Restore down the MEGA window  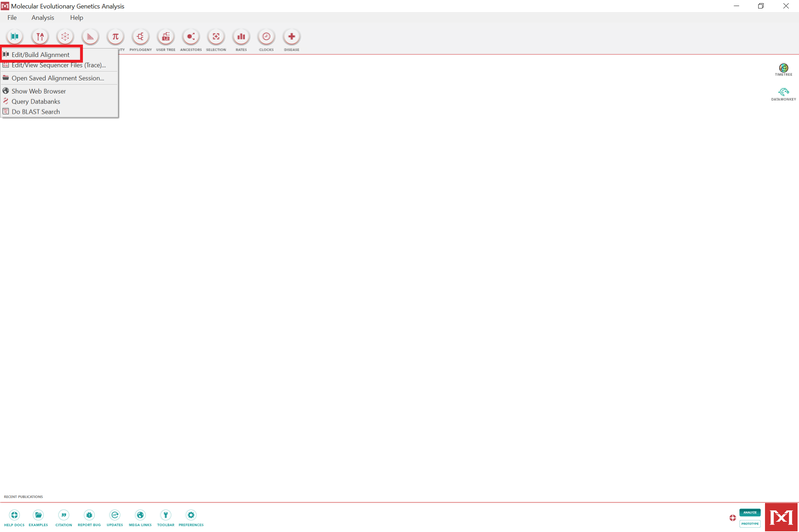pos(761,6)
